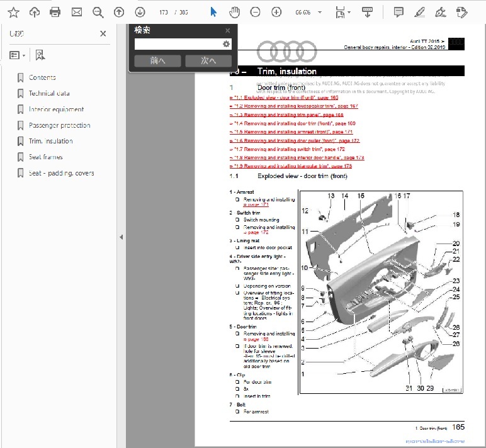The height and width of the screenshot is (448, 486).
Task: Open link 1.3 trim panel page 168
Action: (x=286, y=115)
